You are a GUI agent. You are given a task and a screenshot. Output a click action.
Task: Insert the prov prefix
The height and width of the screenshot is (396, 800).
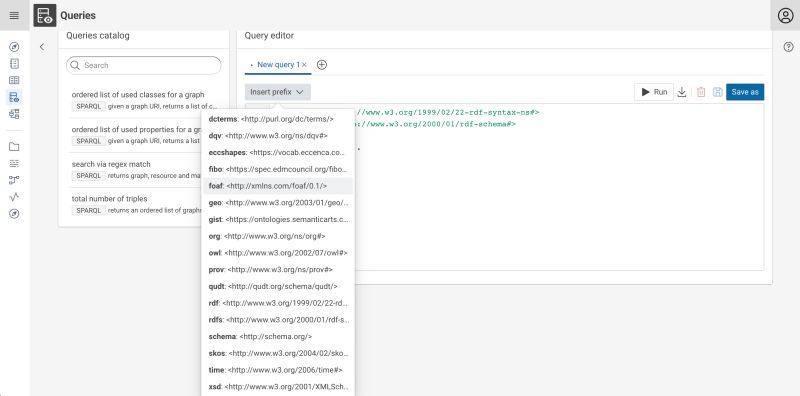(278, 269)
